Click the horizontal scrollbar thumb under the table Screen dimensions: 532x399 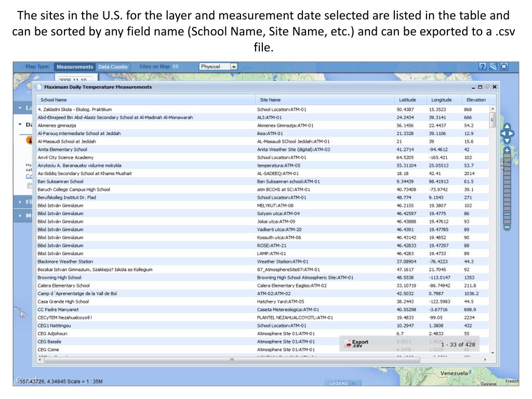[x=232, y=360]
